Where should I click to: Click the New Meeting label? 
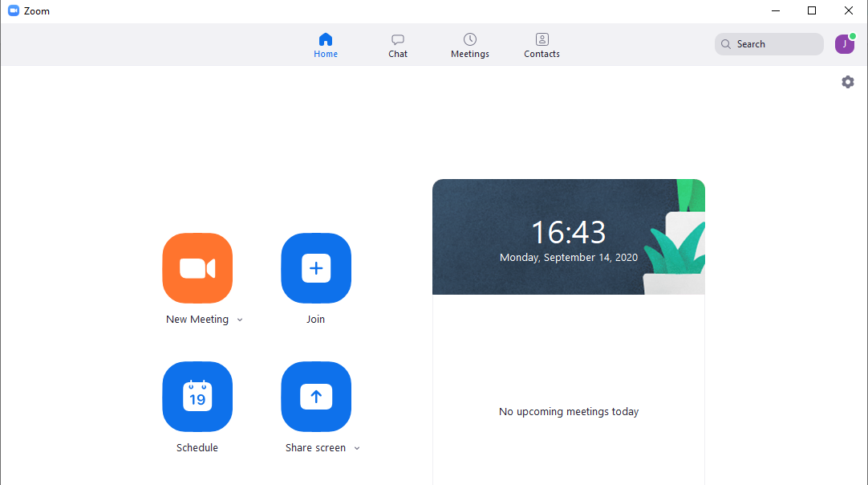197,320
